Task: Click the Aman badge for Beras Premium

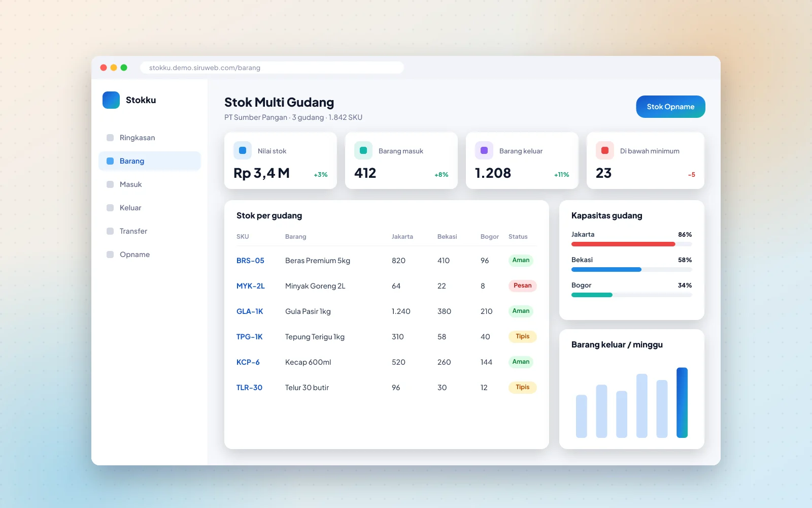Action: 521,260
